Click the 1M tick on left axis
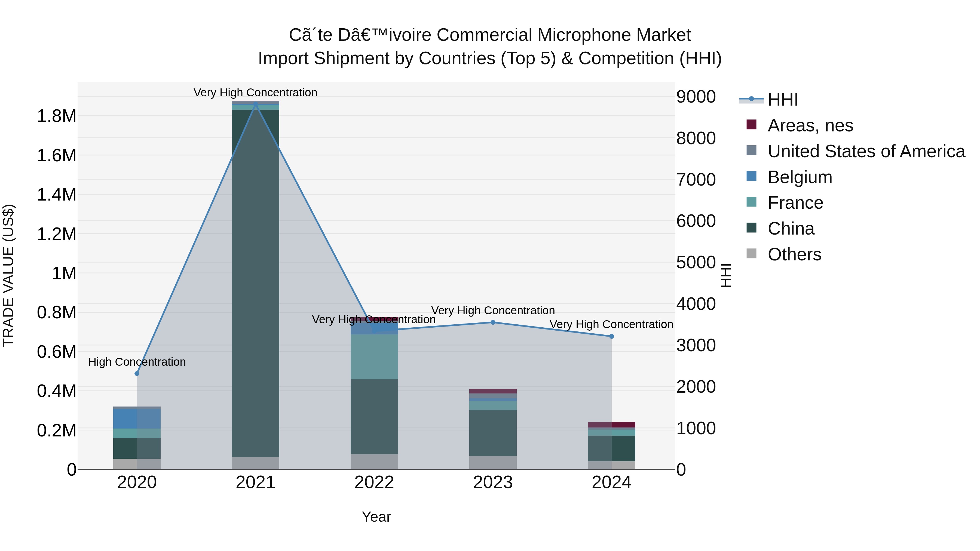Viewport: 980px width, 551px height. (64, 273)
